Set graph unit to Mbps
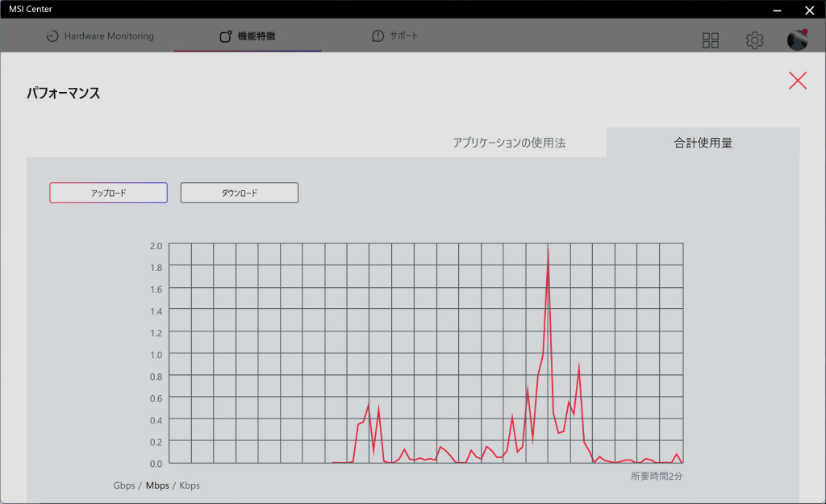 pyautogui.click(x=157, y=485)
